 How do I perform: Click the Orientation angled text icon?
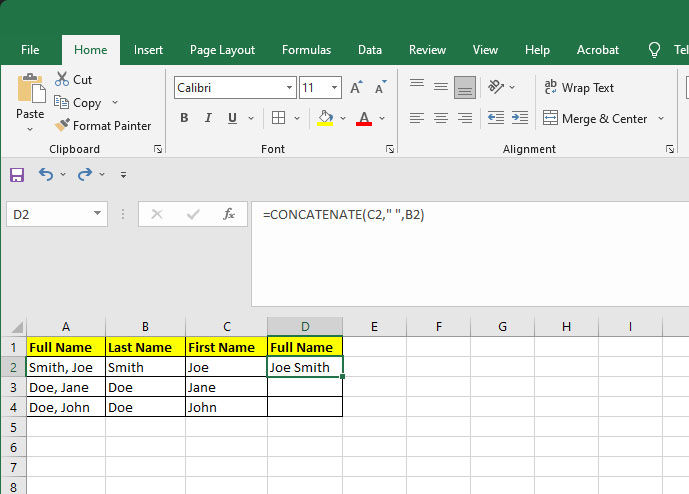[x=496, y=87]
